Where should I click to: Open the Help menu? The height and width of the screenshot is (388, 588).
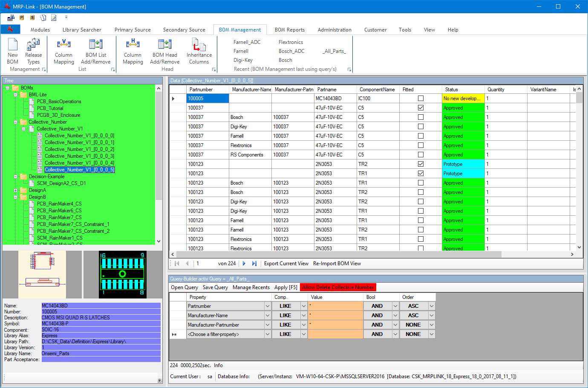pos(453,30)
